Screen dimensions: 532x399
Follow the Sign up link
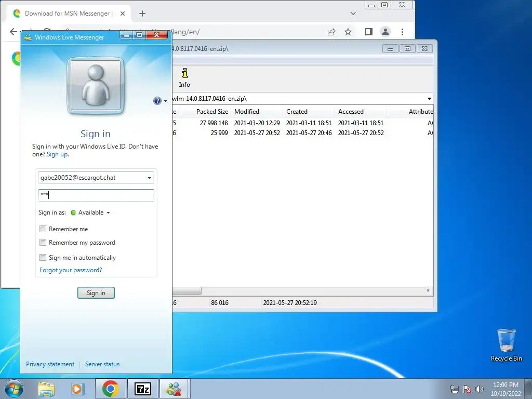58,154
